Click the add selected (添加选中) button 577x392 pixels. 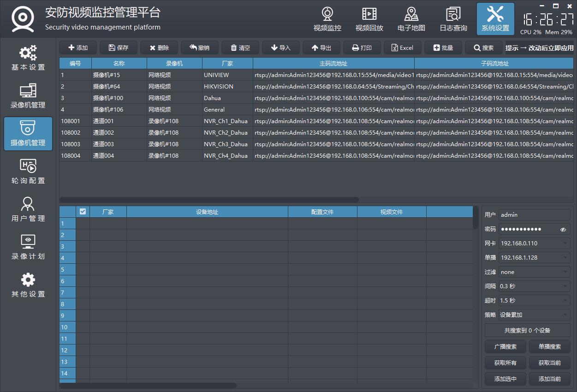[x=505, y=379]
